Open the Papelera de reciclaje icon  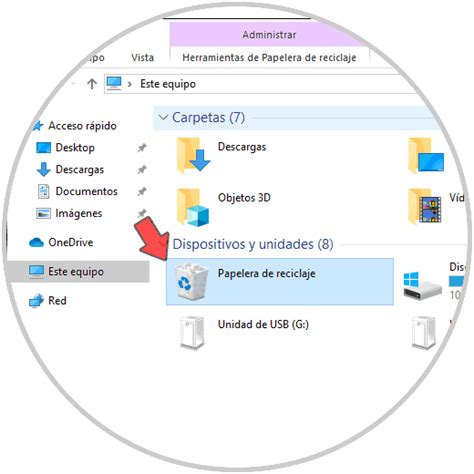point(191,281)
